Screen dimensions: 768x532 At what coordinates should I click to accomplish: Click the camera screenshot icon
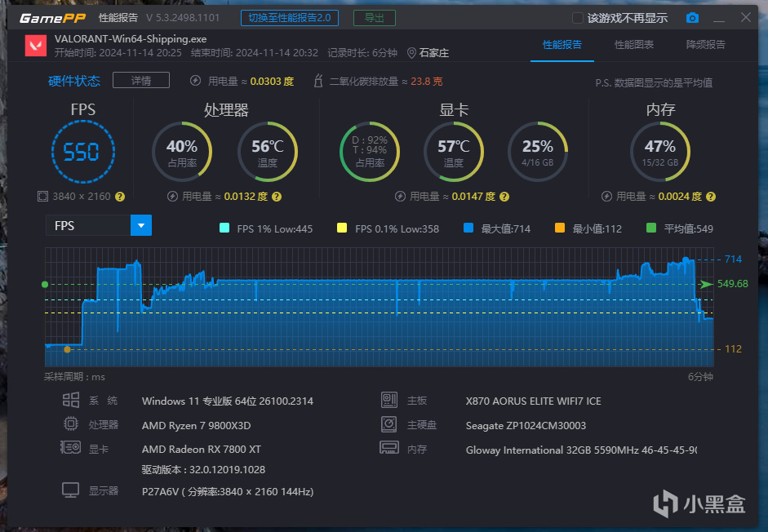click(x=692, y=18)
